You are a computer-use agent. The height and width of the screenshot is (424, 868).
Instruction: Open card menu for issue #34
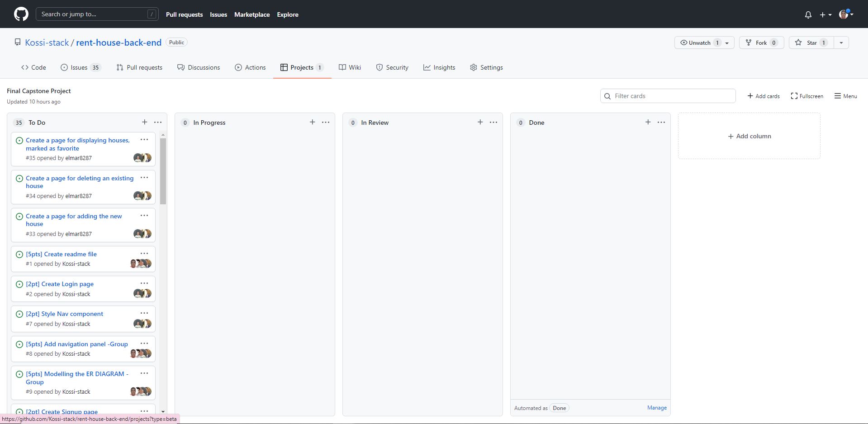click(x=144, y=178)
